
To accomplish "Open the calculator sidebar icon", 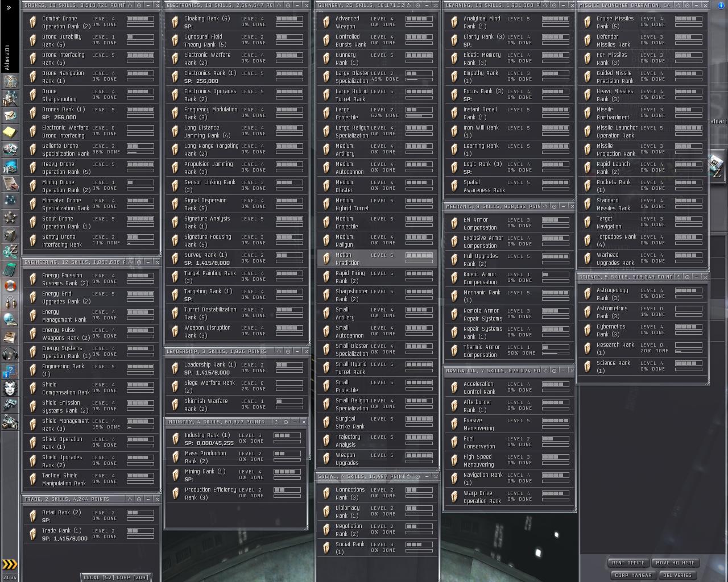I will click(10, 268).
